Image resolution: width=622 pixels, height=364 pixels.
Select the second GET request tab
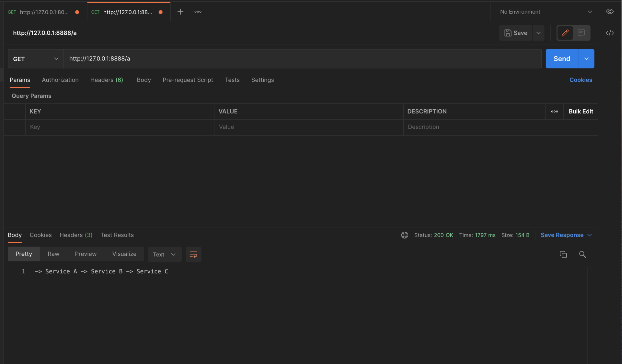click(128, 12)
